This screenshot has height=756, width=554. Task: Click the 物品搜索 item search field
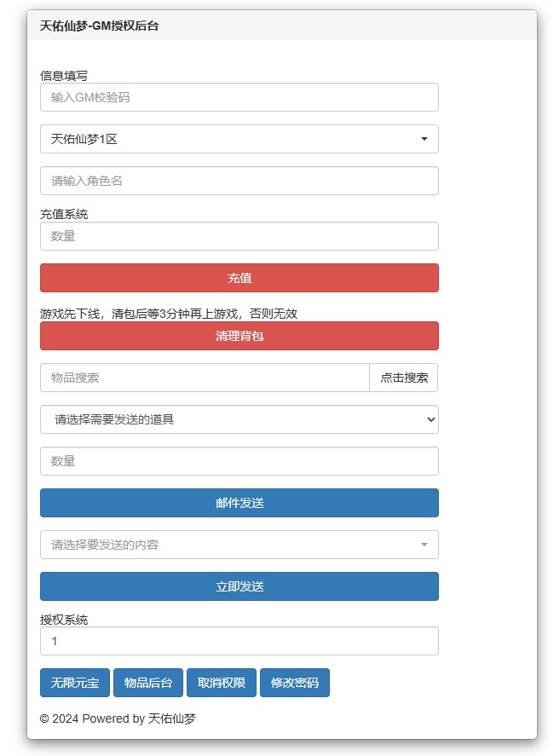point(203,378)
